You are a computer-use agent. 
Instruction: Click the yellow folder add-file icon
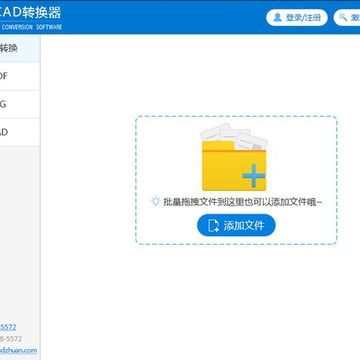tap(234, 157)
